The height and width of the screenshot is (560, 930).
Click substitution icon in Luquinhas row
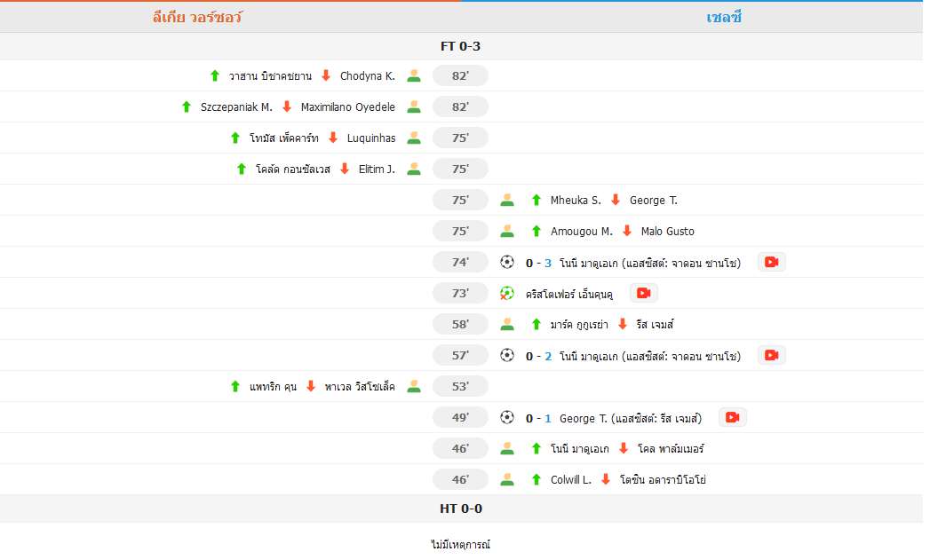pyautogui.click(x=414, y=138)
